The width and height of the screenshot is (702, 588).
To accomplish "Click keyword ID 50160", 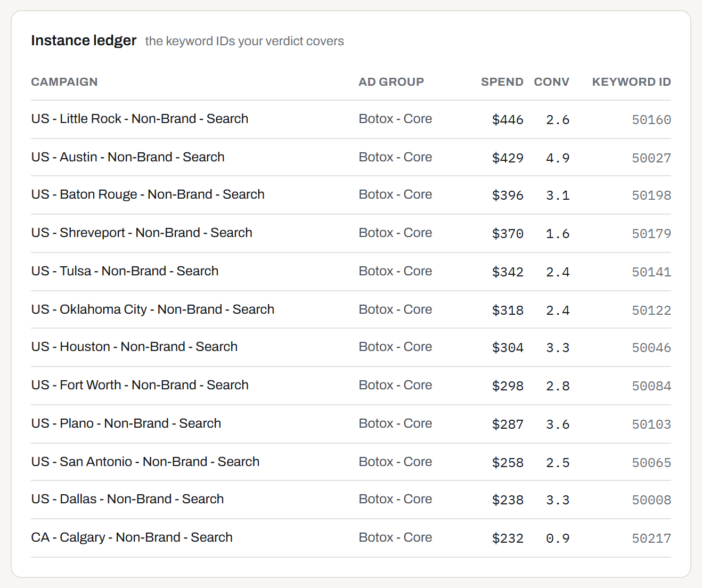I will (x=651, y=120).
